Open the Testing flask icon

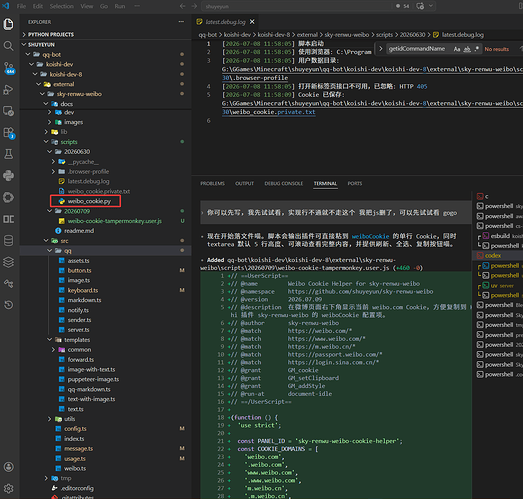pos(8,154)
